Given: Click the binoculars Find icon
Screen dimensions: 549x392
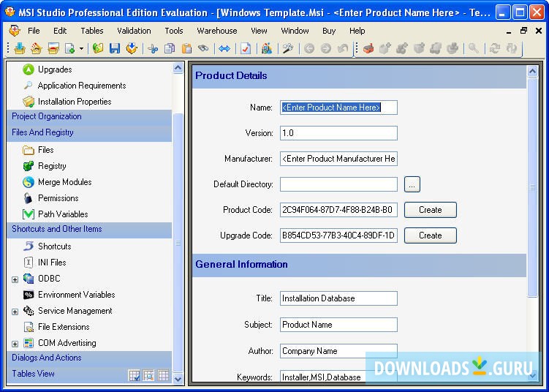Looking at the screenshot, I should click(203, 48).
